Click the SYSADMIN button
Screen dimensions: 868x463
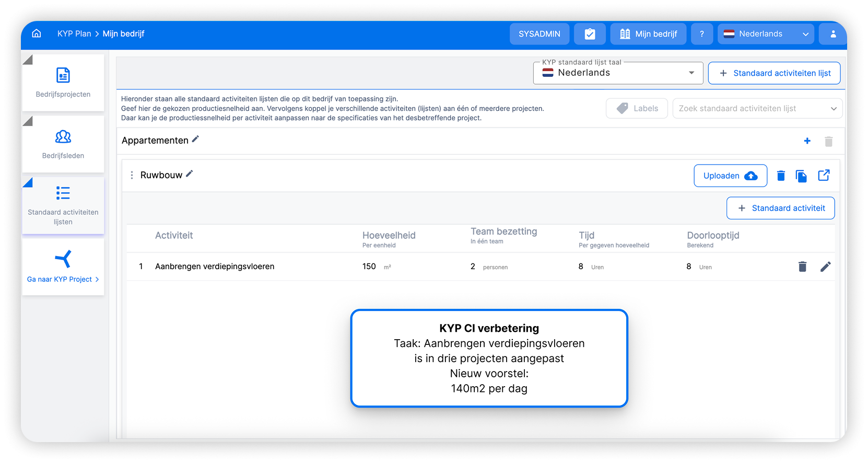coord(539,34)
